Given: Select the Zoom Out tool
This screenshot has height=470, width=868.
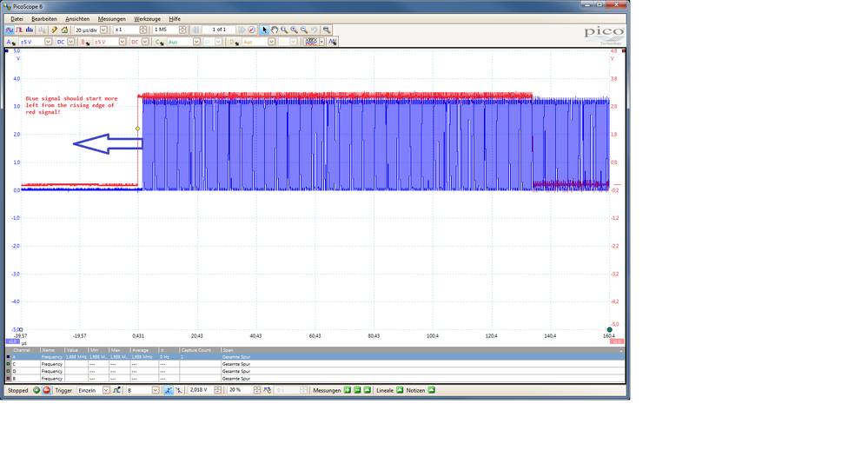Looking at the screenshot, I should click(304, 30).
